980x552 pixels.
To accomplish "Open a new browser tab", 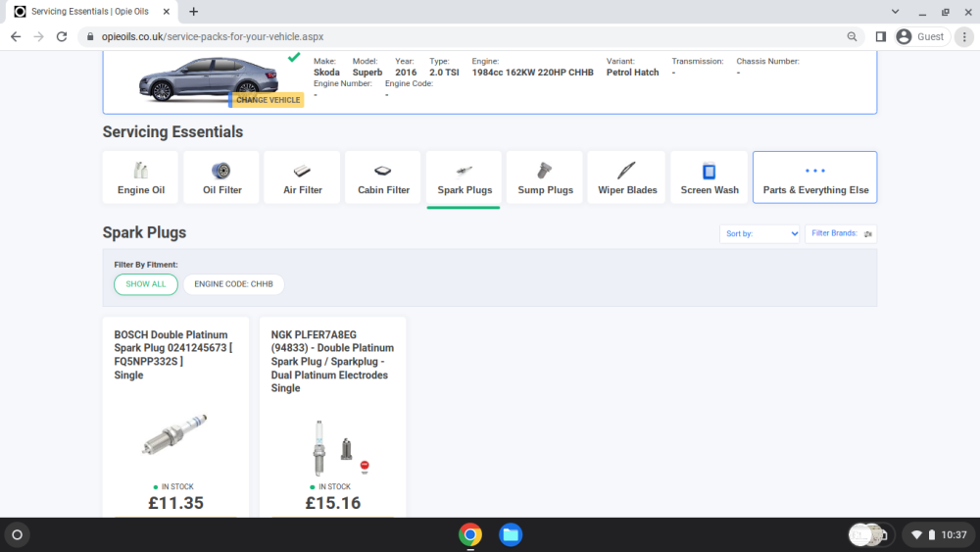I will tap(194, 11).
